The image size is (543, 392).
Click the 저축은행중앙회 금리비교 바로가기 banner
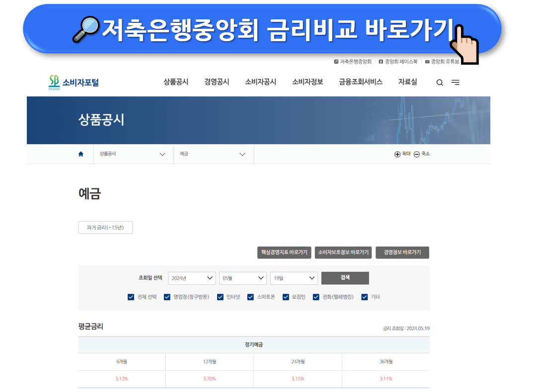tap(262, 29)
